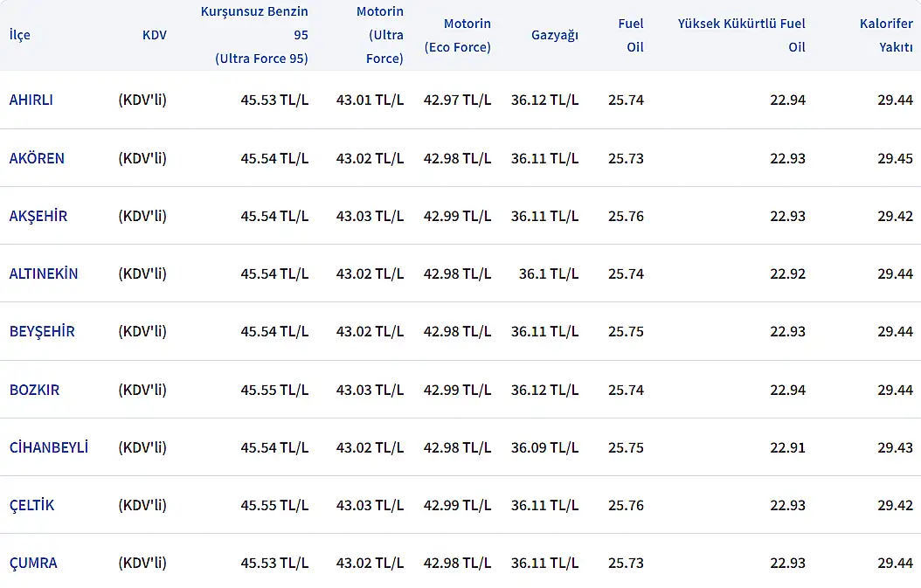The height and width of the screenshot is (588, 921).
Task: Select the Motorin (Eco Force) column header
Action: 457,35
